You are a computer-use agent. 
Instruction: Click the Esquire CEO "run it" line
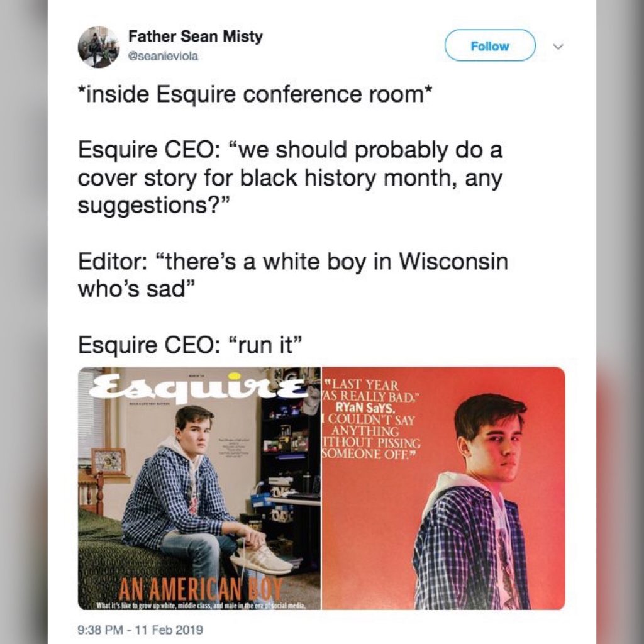pyautogui.click(x=191, y=345)
